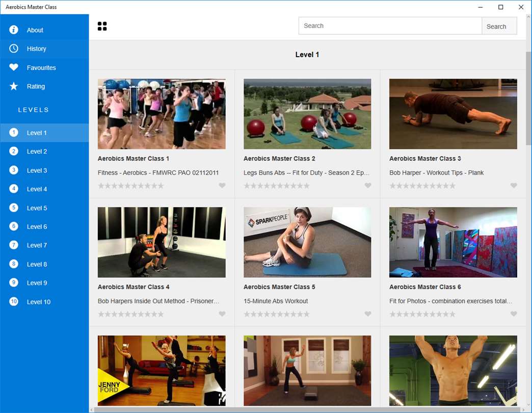Open the colorful paintings workout thumbnail
Viewport: 532px width, 413px height.
point(454,242)
